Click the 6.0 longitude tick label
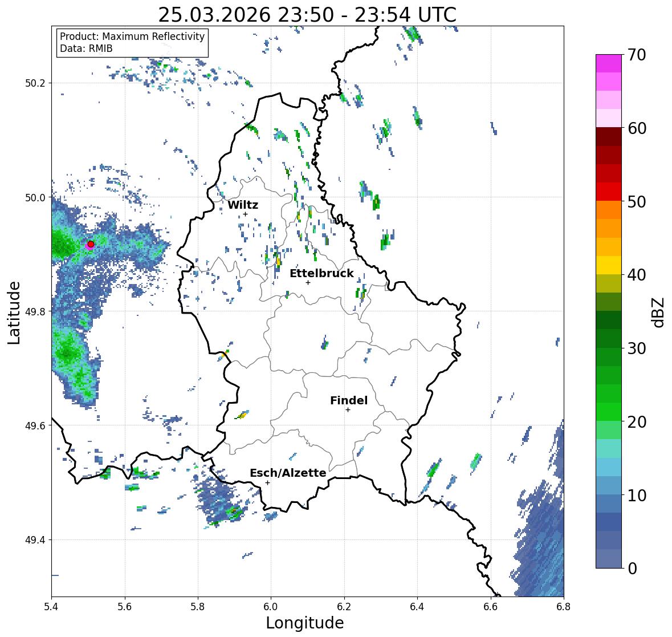The height and width of the screenshot is (637, 672). pyautogui.click(x=271, y=607)
